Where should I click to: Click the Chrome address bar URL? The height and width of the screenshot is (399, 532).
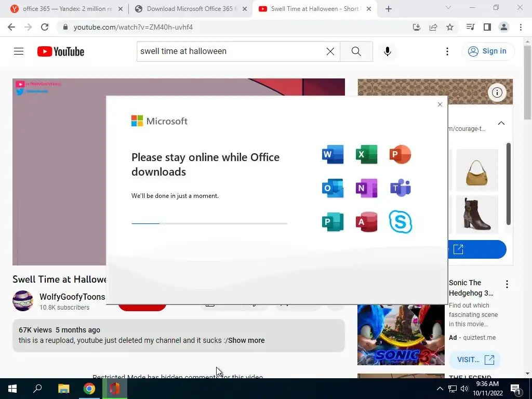tap(133, 27)
